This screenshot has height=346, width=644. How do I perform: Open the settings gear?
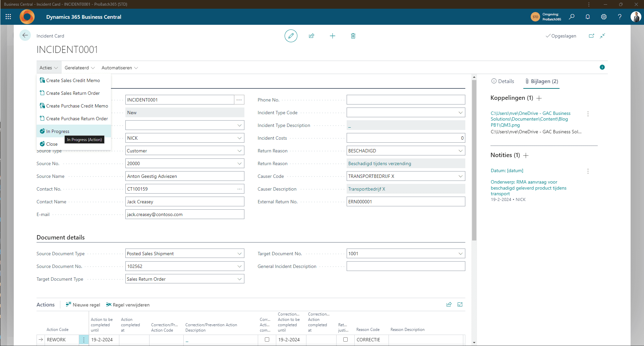pos(604,17)
